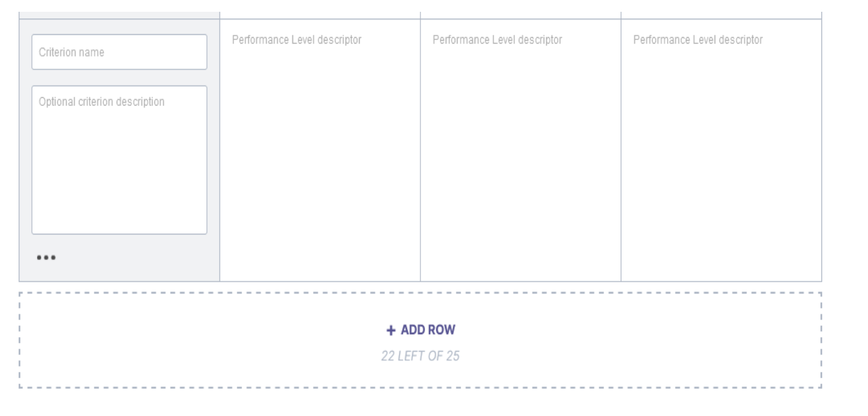Screen dimensions: 868x416
Task: Open the three-dot criterion options menu
Action: click(x=46, y=257)
